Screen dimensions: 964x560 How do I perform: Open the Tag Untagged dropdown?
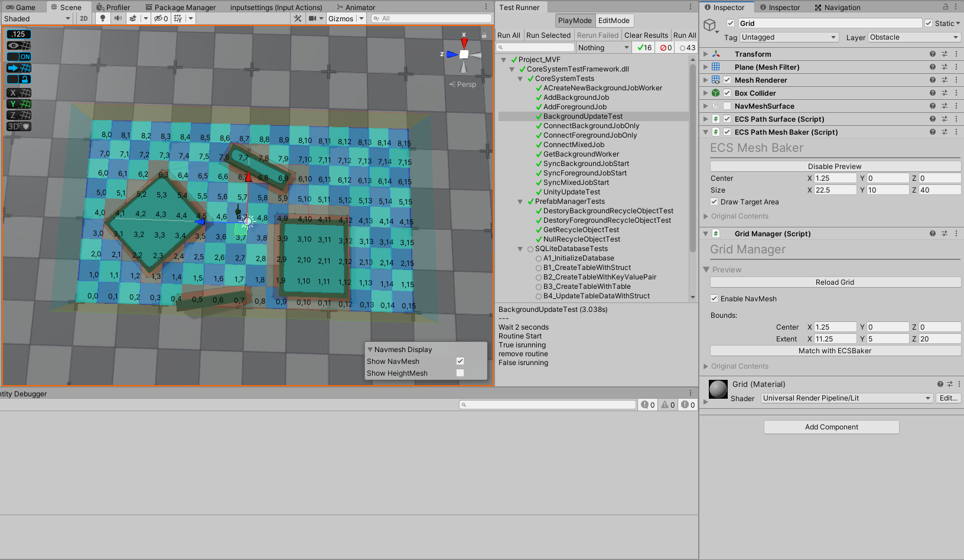(x=789, y=37)
